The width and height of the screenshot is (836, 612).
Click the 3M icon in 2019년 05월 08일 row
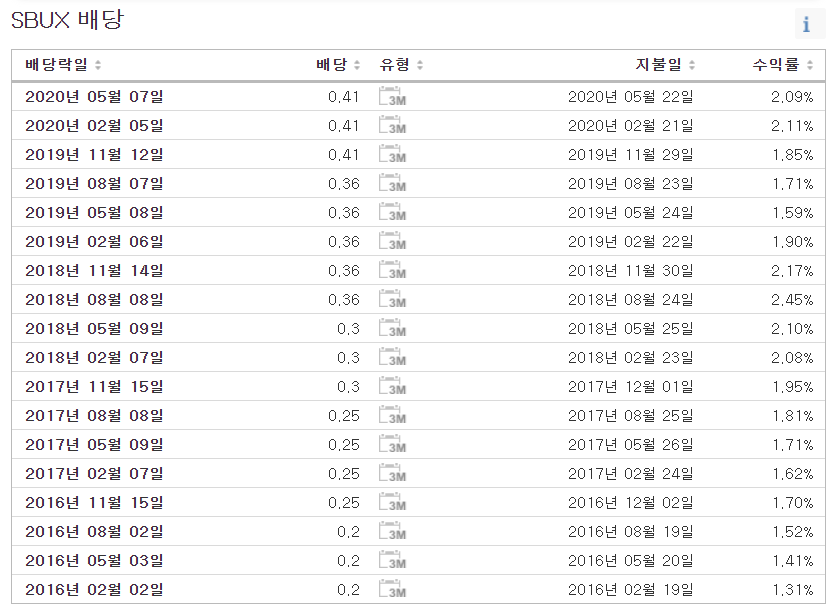[392, 212]
